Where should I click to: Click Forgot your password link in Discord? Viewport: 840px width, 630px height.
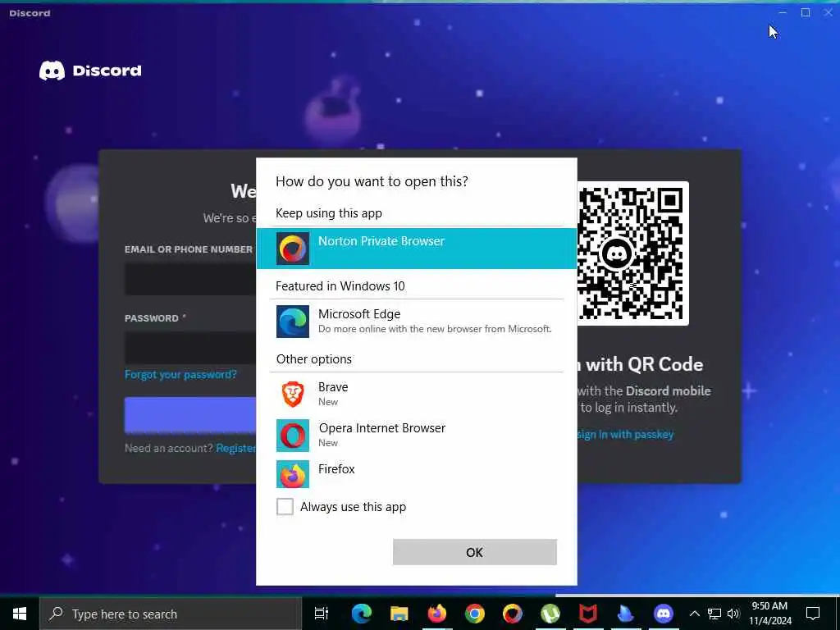180,374
